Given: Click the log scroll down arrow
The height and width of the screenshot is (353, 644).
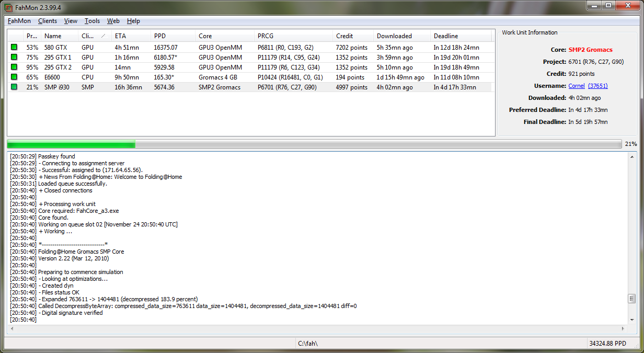Looking at the screenshot, I should coord(632,320).
